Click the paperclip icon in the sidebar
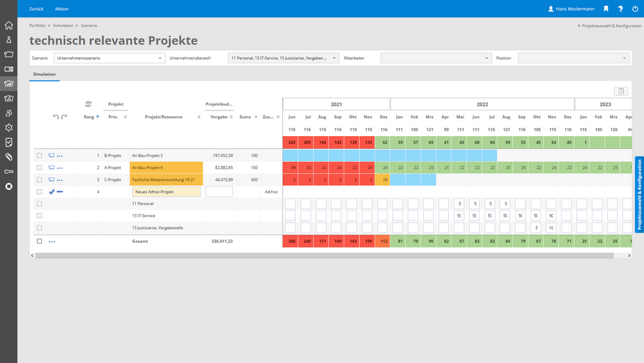Image resolution: width=644 pixels, height=363 pixels. (8, 157)
